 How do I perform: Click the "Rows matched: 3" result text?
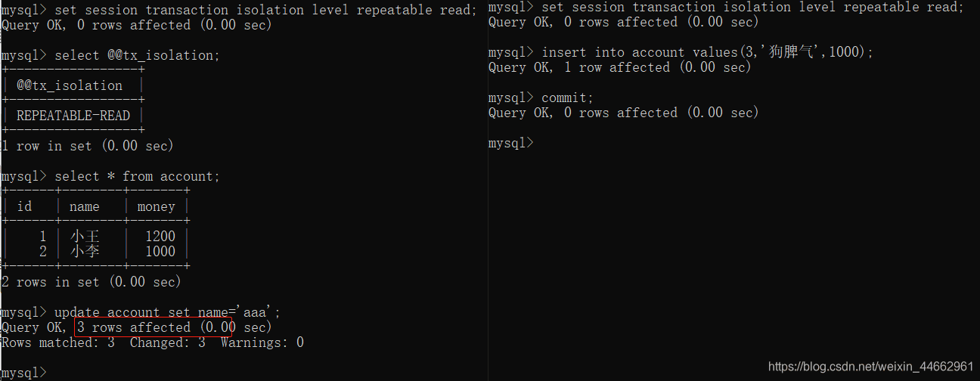[58, 342]
